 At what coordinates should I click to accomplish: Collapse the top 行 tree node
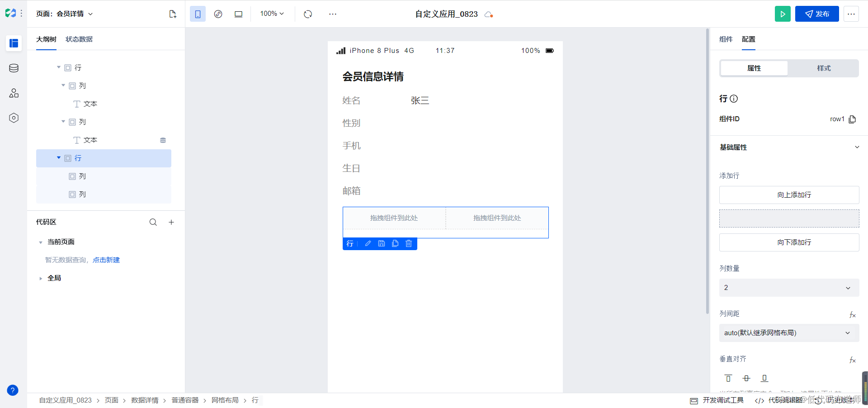pos(59,67)
